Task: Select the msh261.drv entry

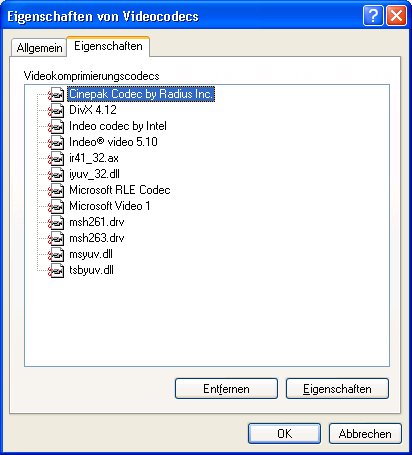Action: (97, 222)
